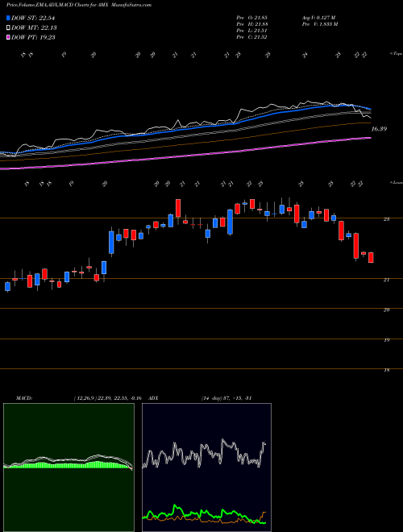Click the tallest blue candlestick near 22
The image size is (403, 532).
pos(111,243)
